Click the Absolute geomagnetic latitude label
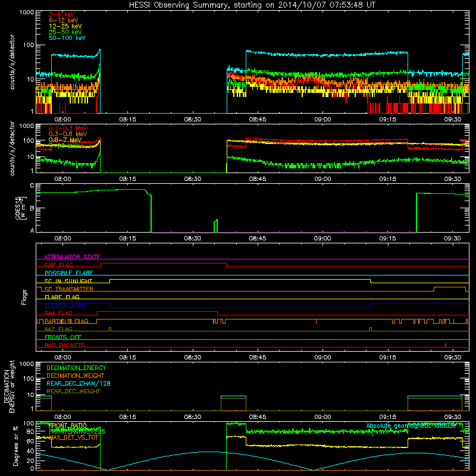Screen dimensions: 476x476 tap(411, 425)
